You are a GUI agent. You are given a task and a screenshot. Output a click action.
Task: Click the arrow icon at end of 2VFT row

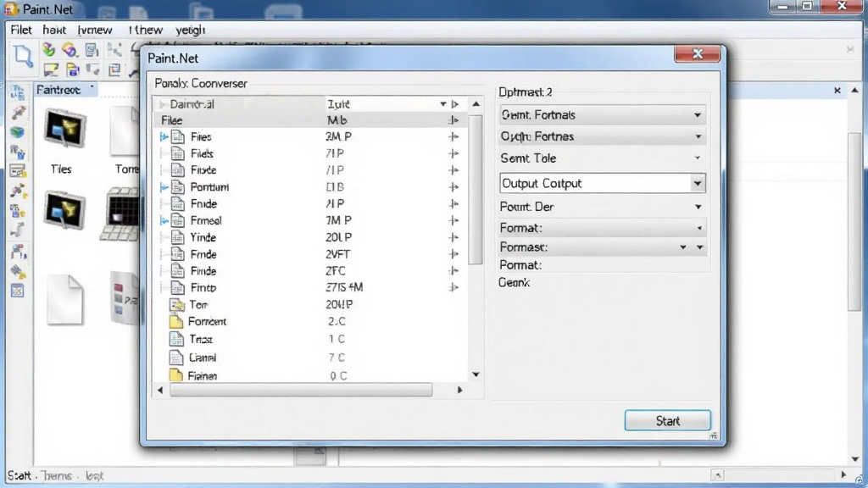(453, 254)
